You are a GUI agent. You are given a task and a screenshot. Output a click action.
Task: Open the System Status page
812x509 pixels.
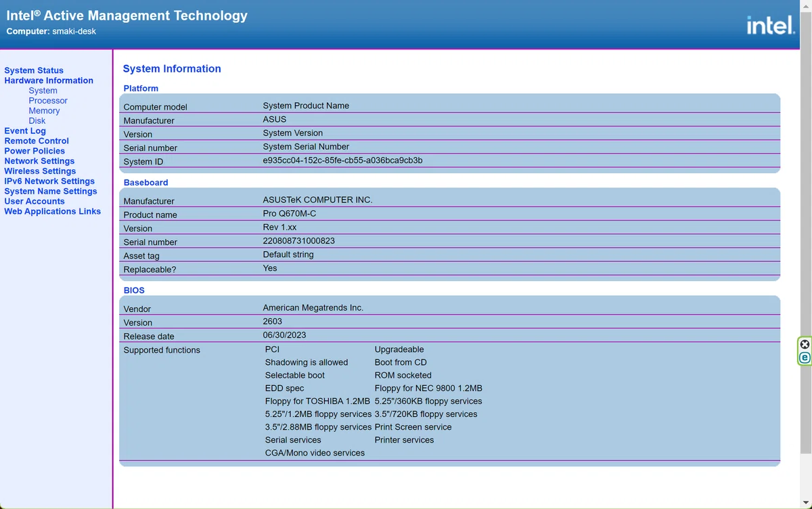pyautogui.click(x=34, y=70)
